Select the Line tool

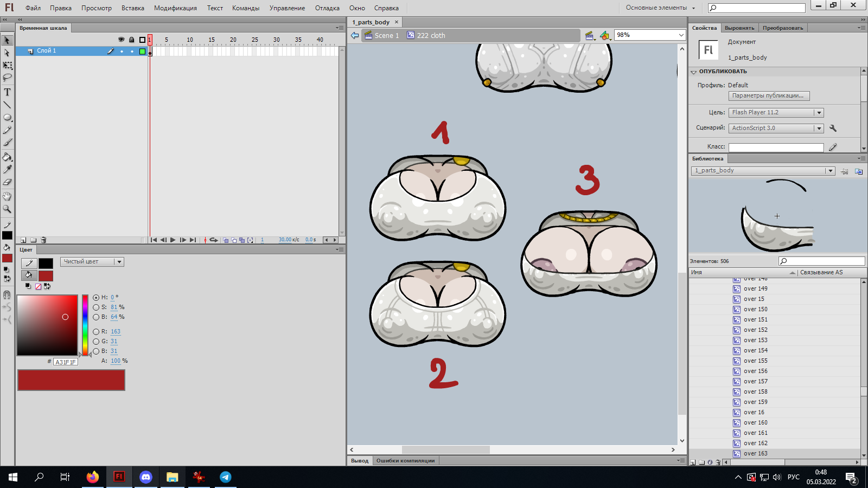pyautogui.click(x=7, y=105)
